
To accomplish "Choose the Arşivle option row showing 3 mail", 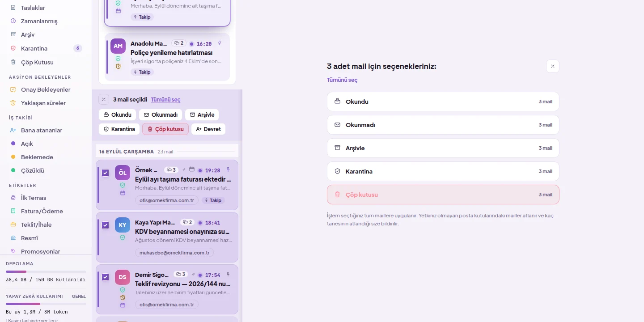I will pyautogui.click(x=443, y=148).
